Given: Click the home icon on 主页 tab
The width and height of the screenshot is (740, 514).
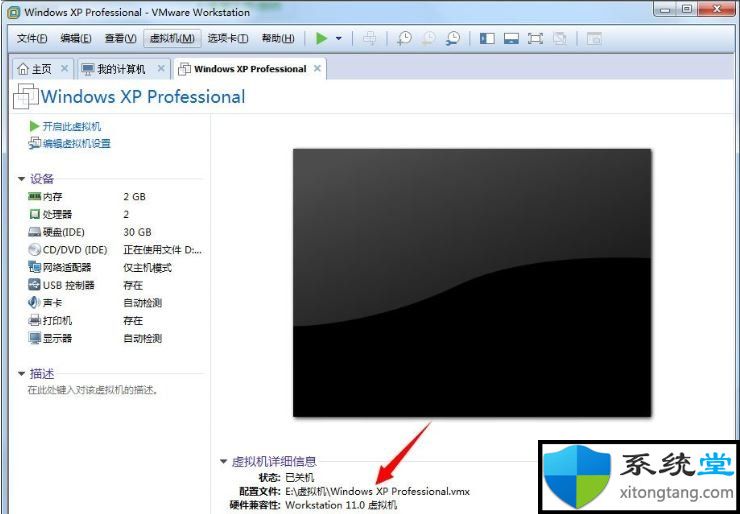Looking at the screenshot, I should (x=23, y=69).
